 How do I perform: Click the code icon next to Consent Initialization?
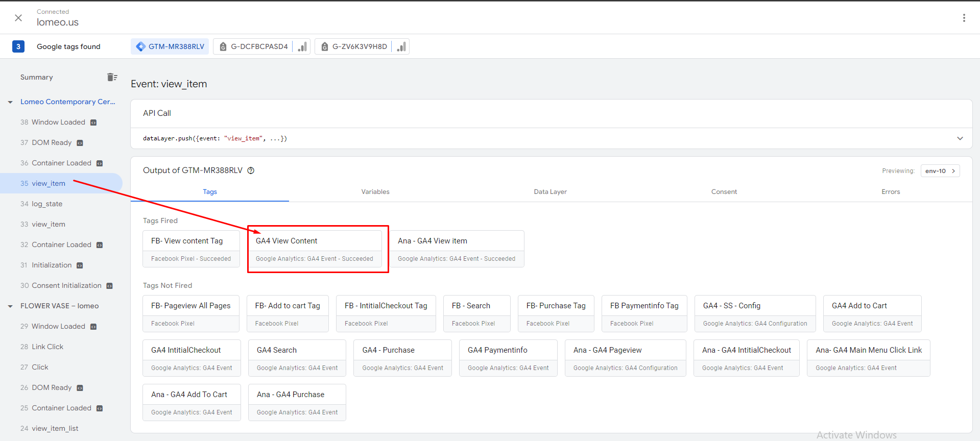click(x=109, y=286)
